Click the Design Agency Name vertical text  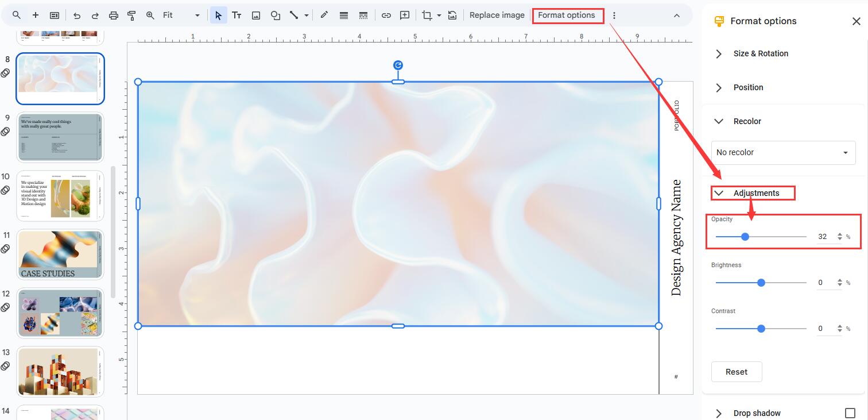tap(676, 238)
